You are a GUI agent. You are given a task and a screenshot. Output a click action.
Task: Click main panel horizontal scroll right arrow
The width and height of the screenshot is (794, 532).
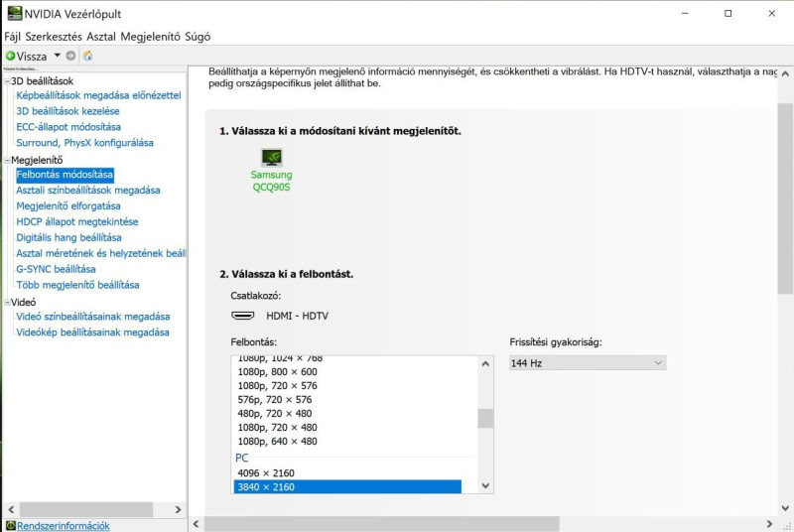(770, 524)
